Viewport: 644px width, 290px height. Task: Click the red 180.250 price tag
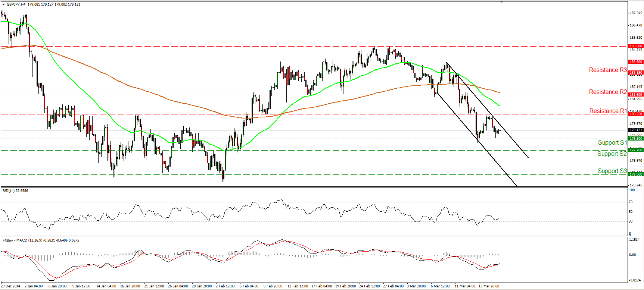(636, 114)
